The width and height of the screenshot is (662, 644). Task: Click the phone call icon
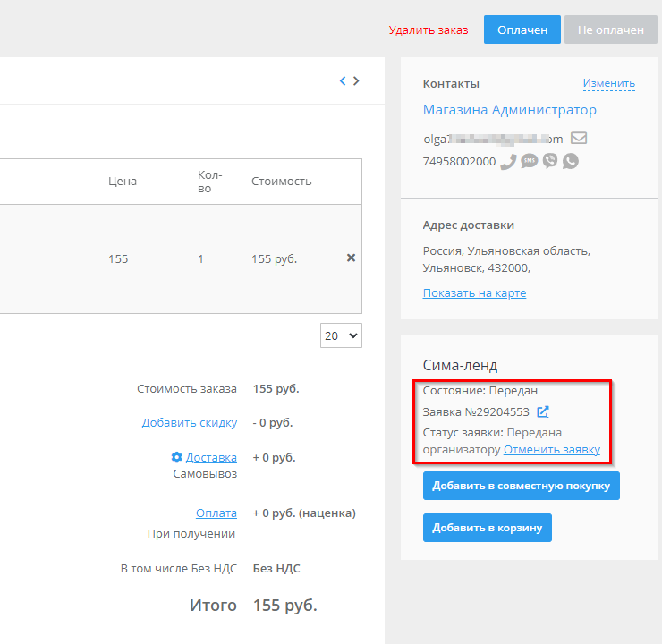click(507, 161)
